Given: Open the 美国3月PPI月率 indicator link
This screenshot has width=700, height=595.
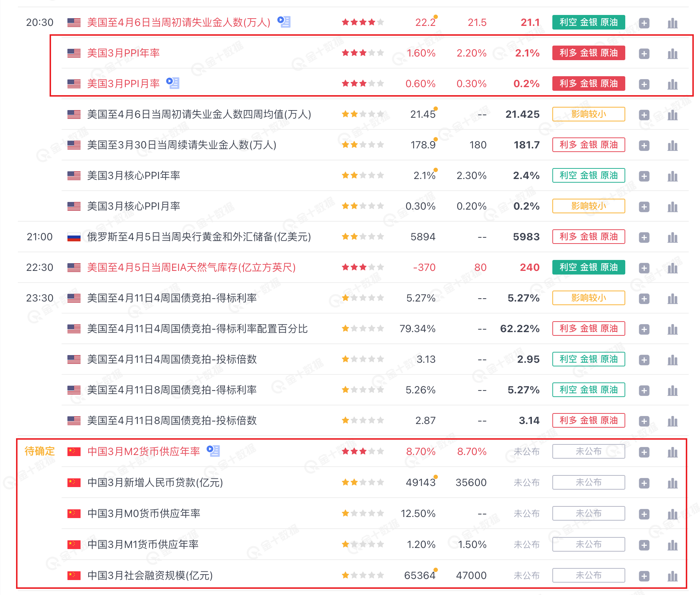Looking at the screenshot, I should point(123,84).
